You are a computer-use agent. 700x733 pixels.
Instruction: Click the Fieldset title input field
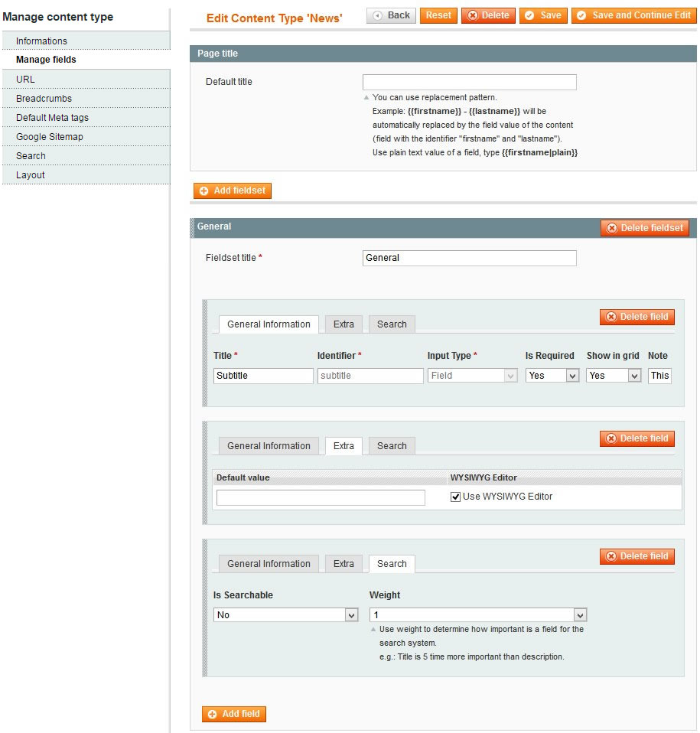(469, 258)
